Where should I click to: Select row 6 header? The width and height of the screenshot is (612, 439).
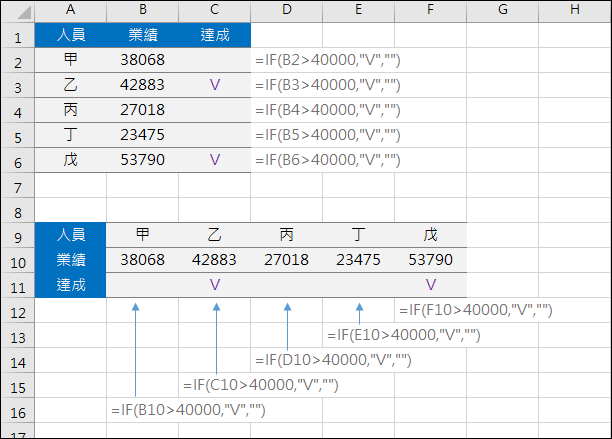click(x=18, y=162)
